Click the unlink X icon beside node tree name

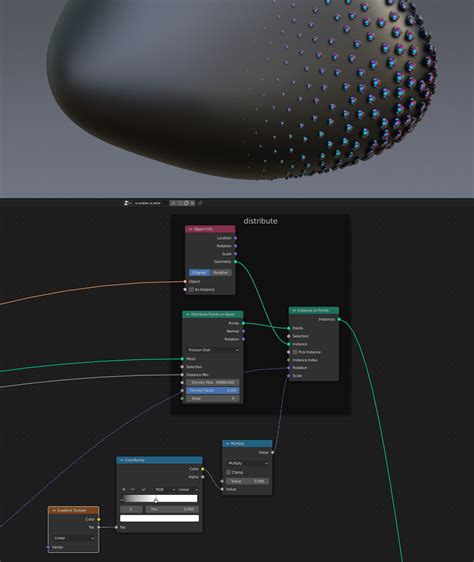[193, 203]
